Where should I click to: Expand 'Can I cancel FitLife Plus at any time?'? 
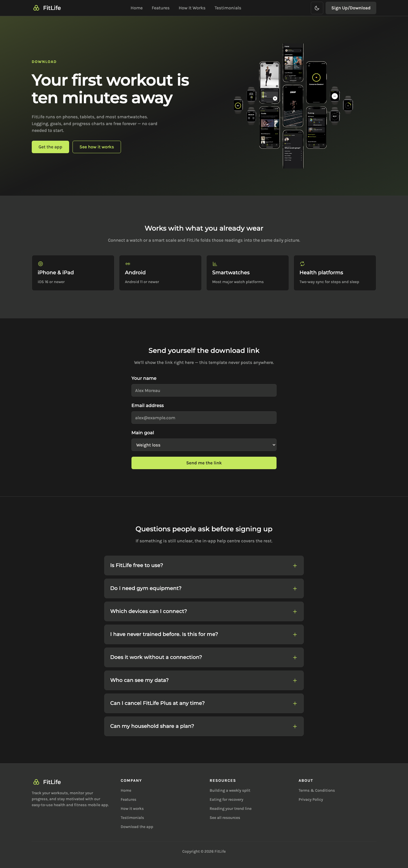tap(204, 703)
